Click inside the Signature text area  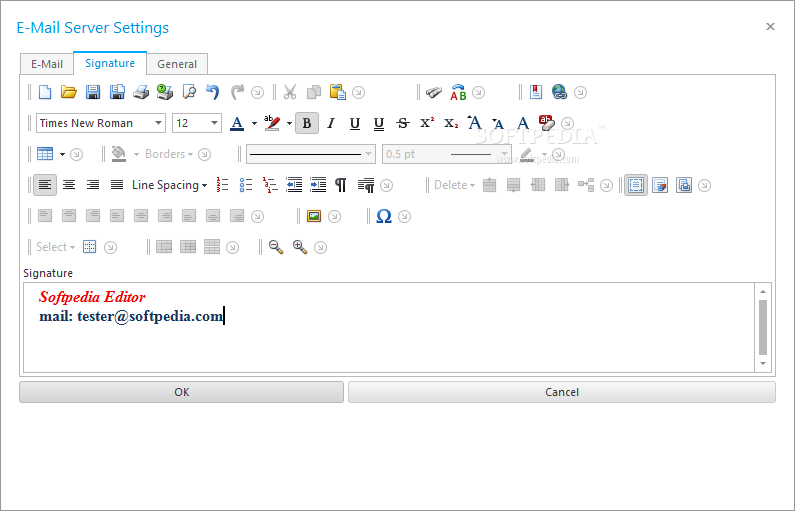click(x=389, y=327)
